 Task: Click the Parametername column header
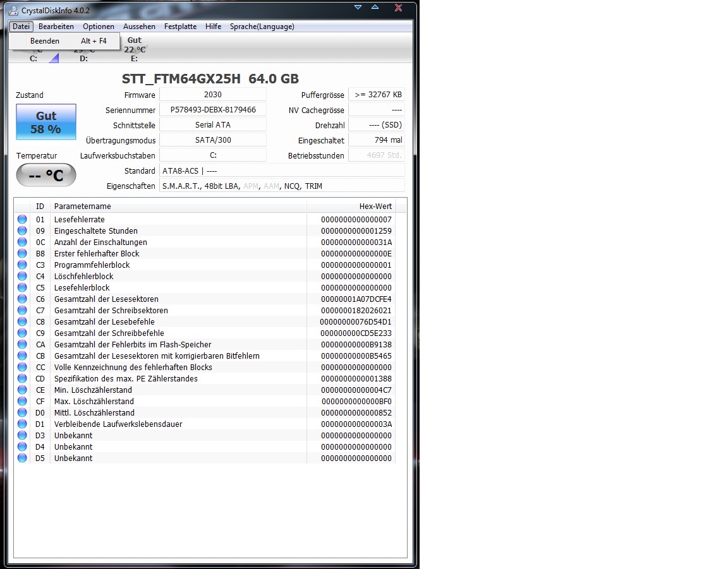pos(179,206)
